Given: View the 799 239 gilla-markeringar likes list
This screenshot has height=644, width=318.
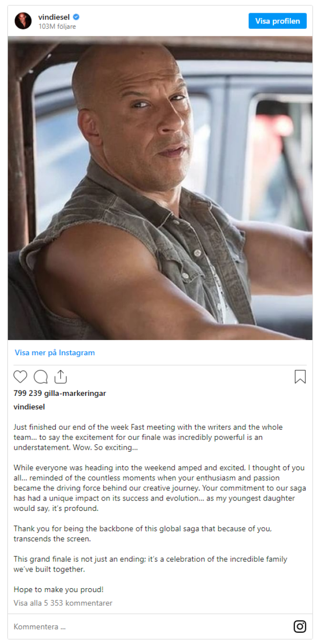Looking at the screenshot, I should (x=60, y=393).
